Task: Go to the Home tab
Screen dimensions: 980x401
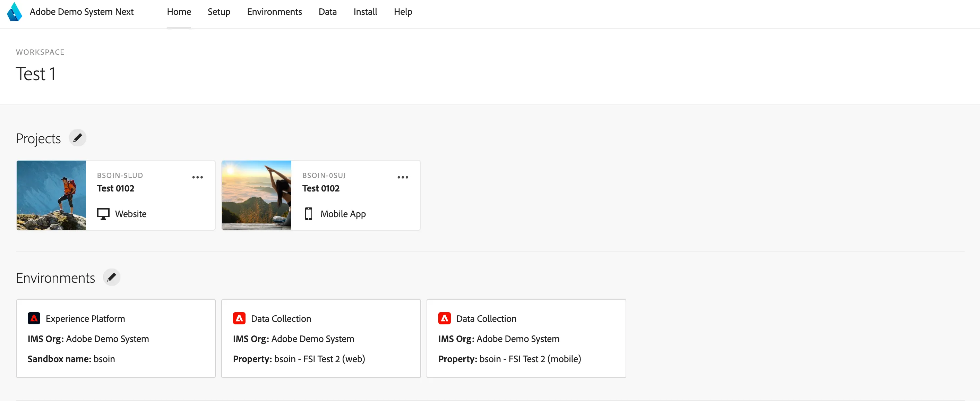Action: click(x=179, y=12)
